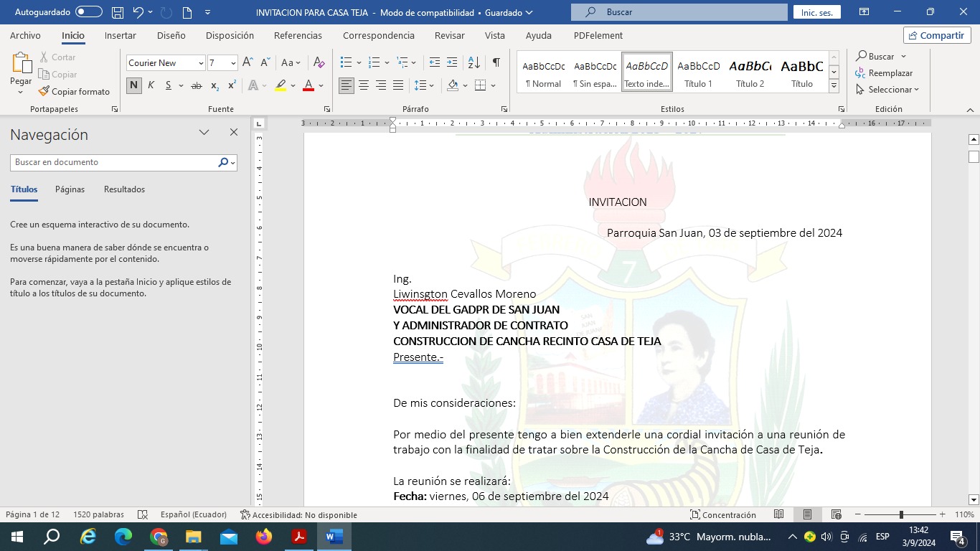The width and height of the screenshot is (980, 551).
Task: Click the strikethrough text icon
Action: pyautogui.click(x=196, y=85)
